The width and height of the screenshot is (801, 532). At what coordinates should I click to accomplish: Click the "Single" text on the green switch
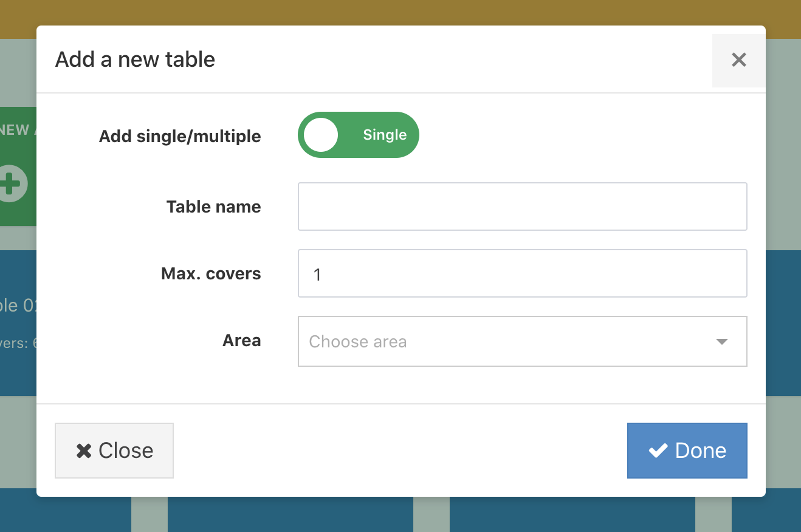(x=384, y=135)
